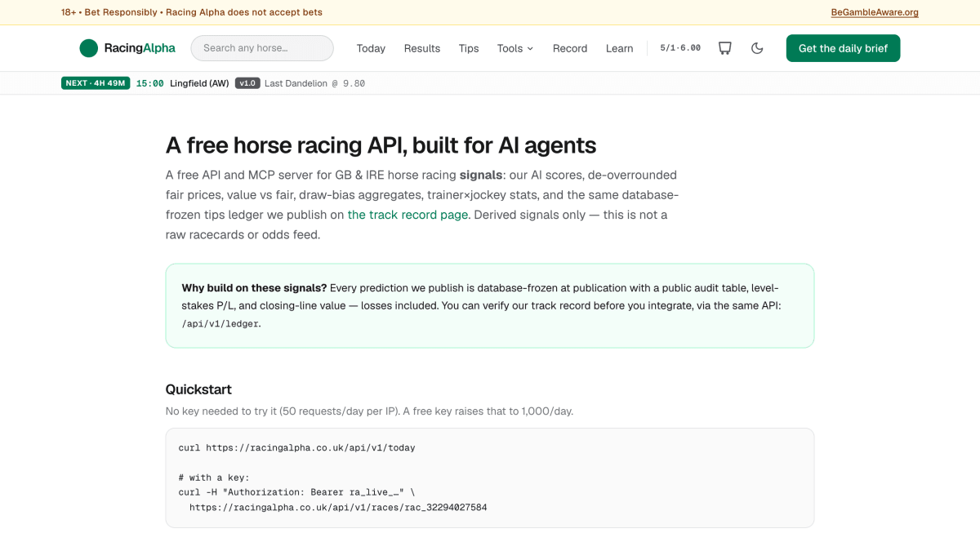This screenshot has width=980, height=551.
Task: Click the 'No key needed to try it' line
Action: click(370, 411)
